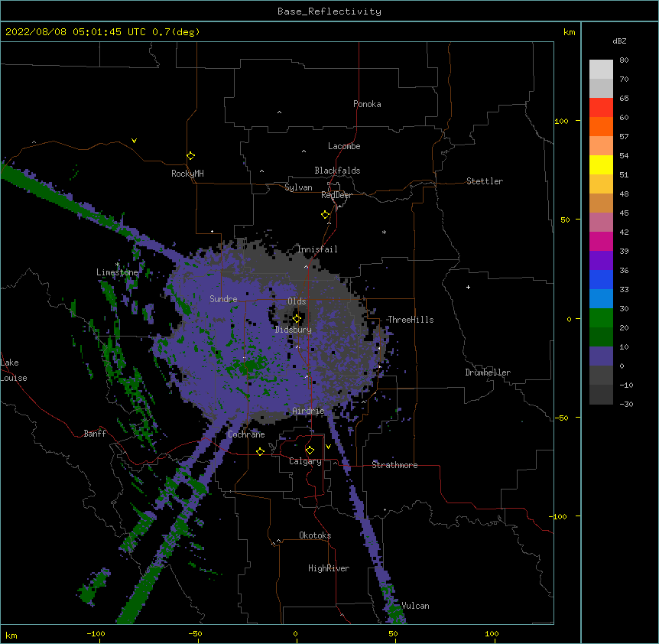This screenshot has width=659, height=644.
Task: Pick the light gray 80 dBZ legend swatch
Action: click(601, 70)
